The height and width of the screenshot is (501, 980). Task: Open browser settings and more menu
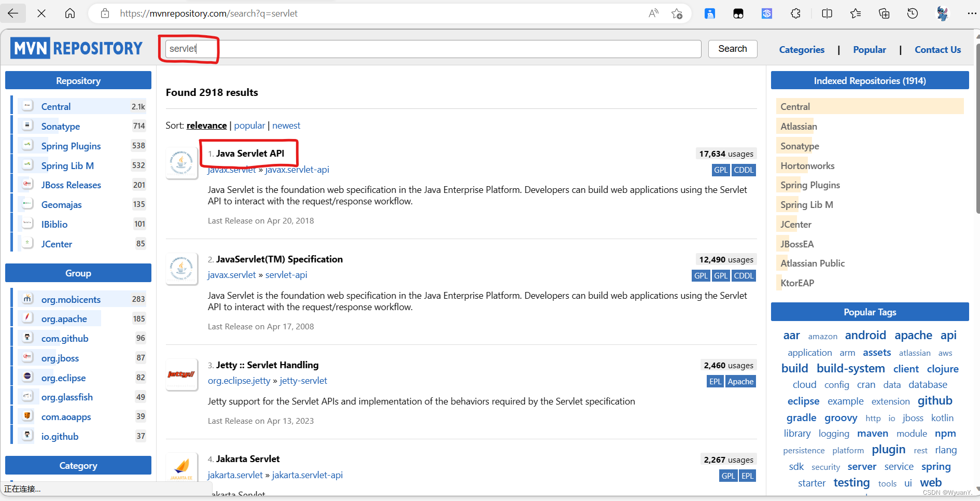tap(971, 13)
